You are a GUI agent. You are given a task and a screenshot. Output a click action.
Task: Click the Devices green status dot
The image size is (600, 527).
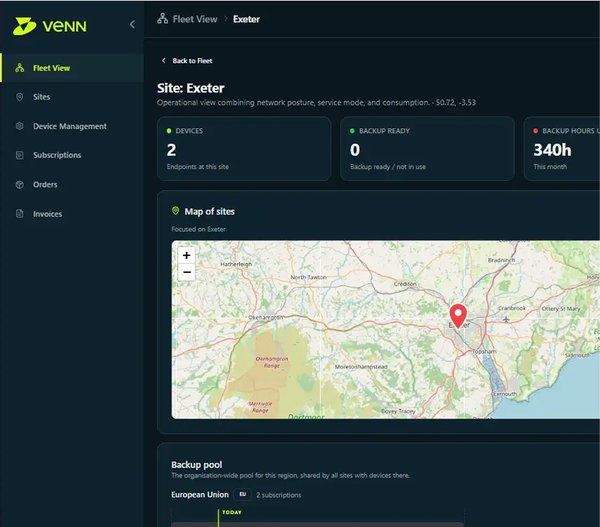pos(169,131)
